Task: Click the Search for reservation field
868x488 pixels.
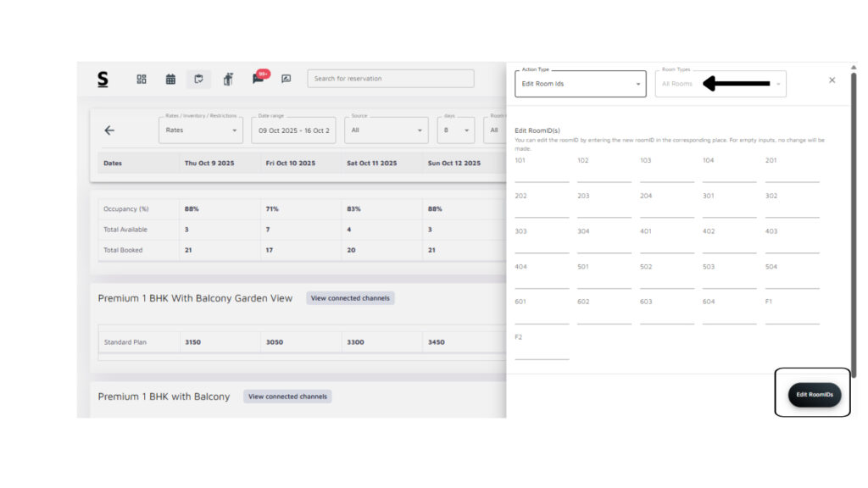Action: [390, 79]
